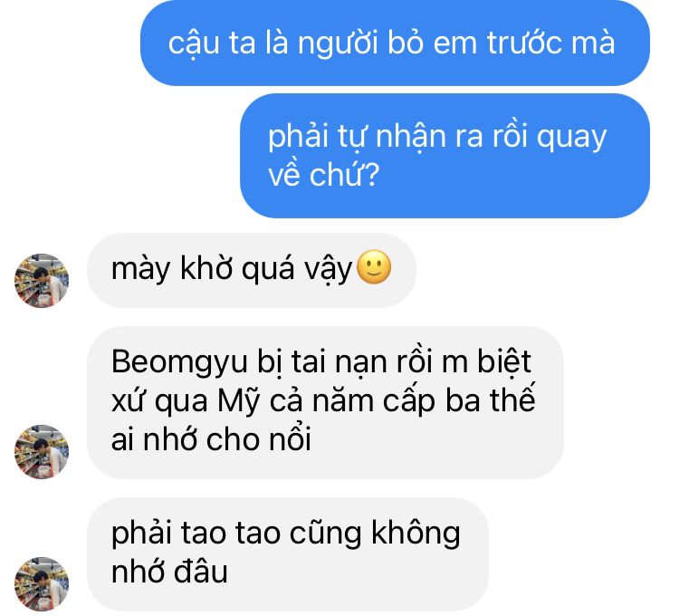Tap the gray "mày khờ quá vậy" message bubble
Image resolution: width=679 pixels, height=616 pixels.
click(252, 270)
